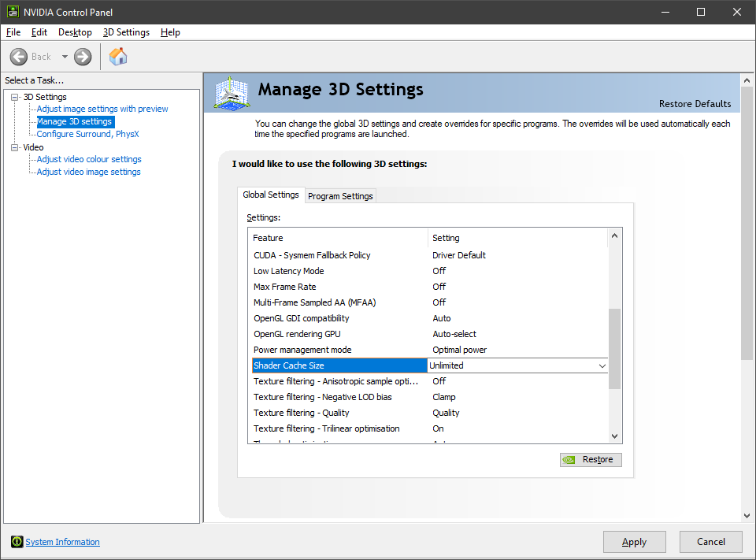Screen dimensions: 756x560
Task: Click the Restore button with NVIDIA logo
Action: tap(591, 460)
